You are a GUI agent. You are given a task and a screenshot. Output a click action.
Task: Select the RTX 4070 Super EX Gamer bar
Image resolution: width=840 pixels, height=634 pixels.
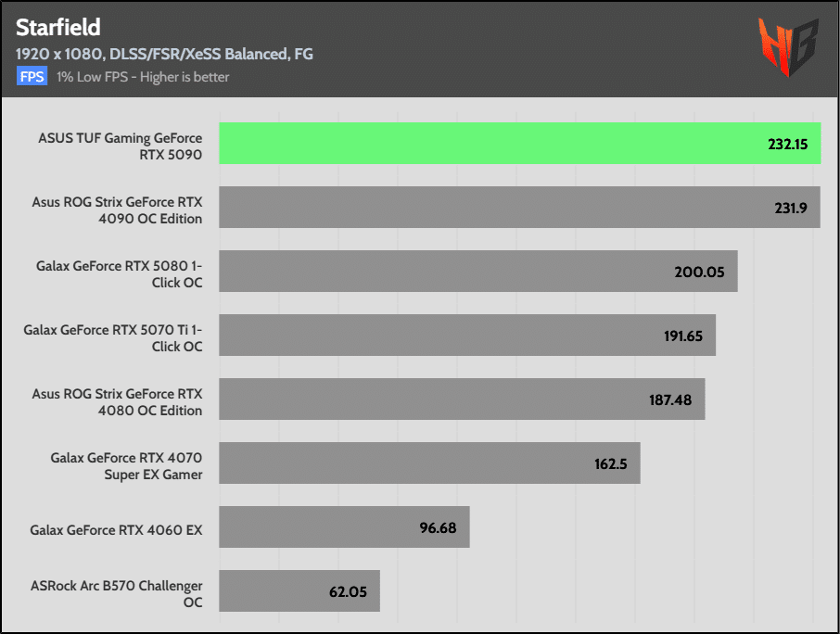point(429,463)
